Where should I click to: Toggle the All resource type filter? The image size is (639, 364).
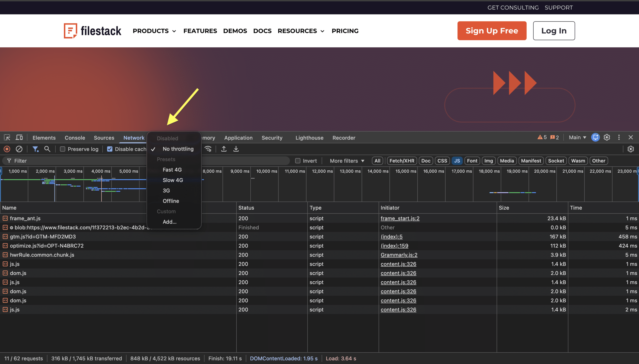pos(377,161)
